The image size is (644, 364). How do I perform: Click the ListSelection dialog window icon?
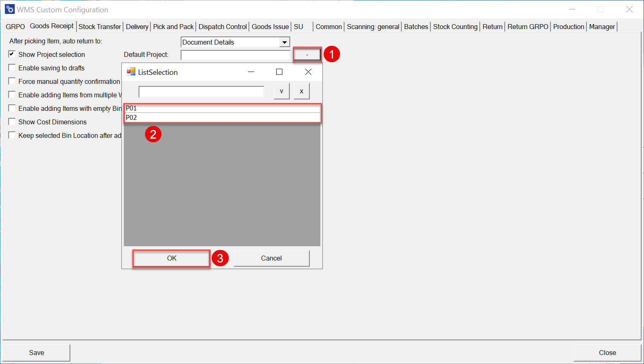click(131, 72)
